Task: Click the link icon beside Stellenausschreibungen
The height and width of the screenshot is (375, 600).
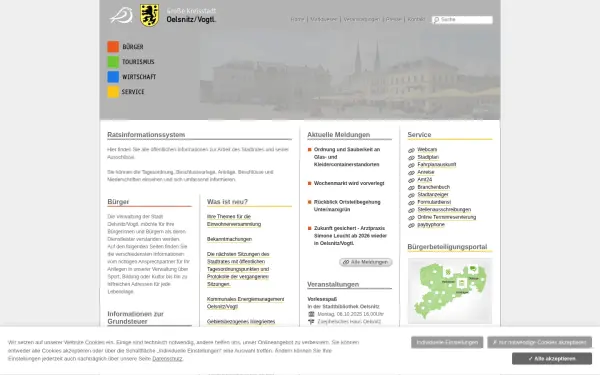Action: pyautogui.click(x=411, y=210)
